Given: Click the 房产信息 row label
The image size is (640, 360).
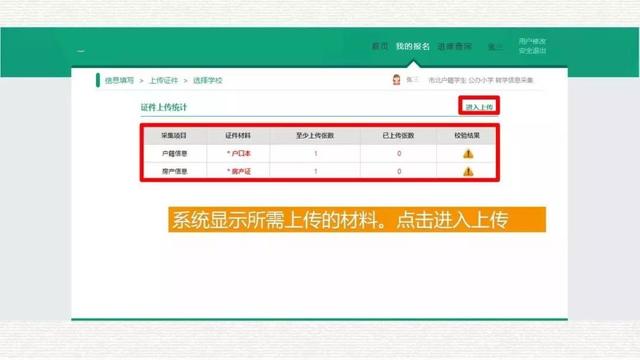Looking at the screenshot, I should click(x=174, y=171).
